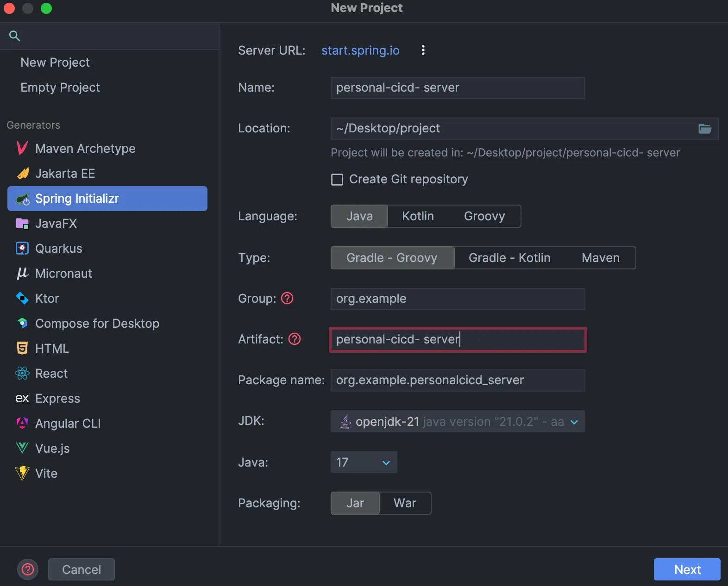Select Micronaut generator
Image resolution: width=728 pixels, height=586 pixels.
point(107,274)
